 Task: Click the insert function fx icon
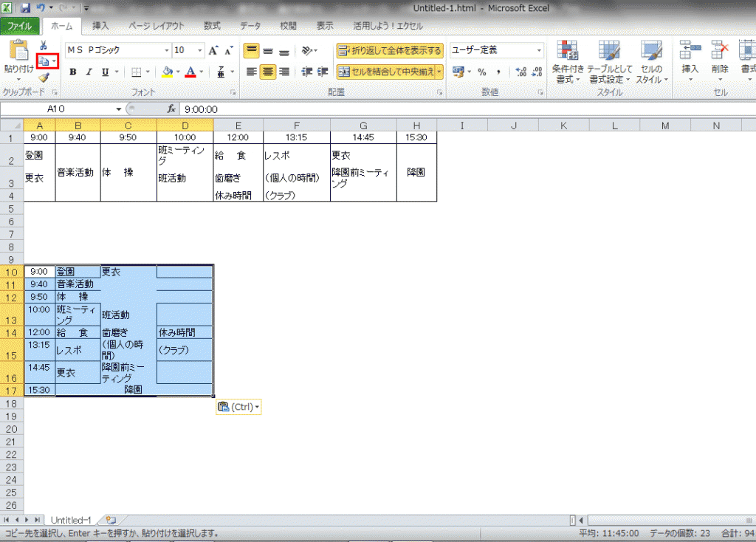(x=171, y=109)
